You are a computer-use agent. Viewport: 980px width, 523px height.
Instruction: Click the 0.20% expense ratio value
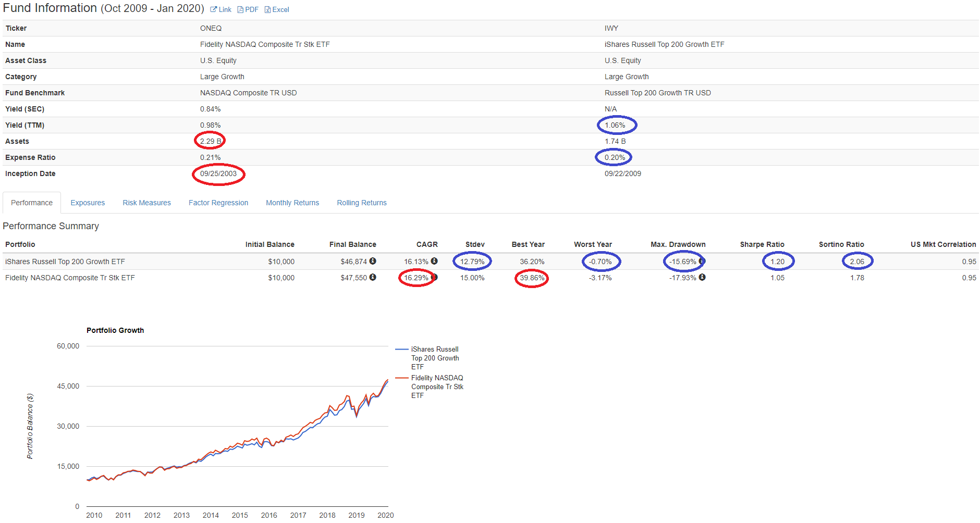click(615, 157)
